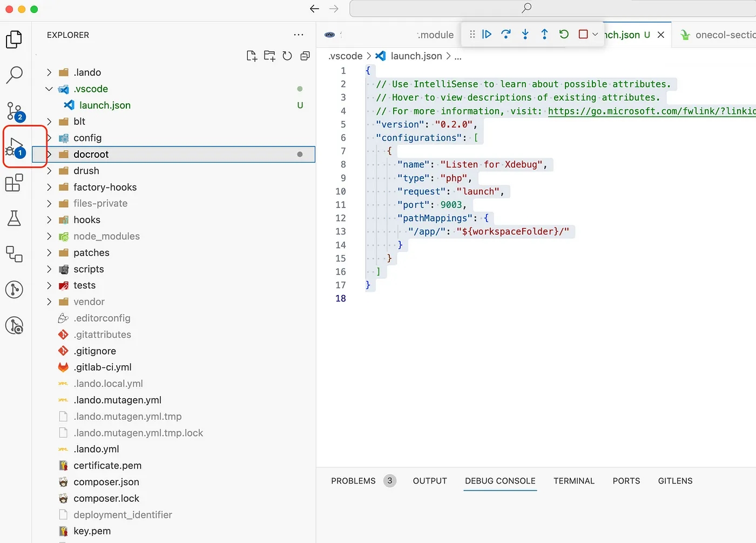The width and height of the screenshot is (756, 543).
Task: Open the Remote Explorer icon in activity bar
Action: point(14,254)
